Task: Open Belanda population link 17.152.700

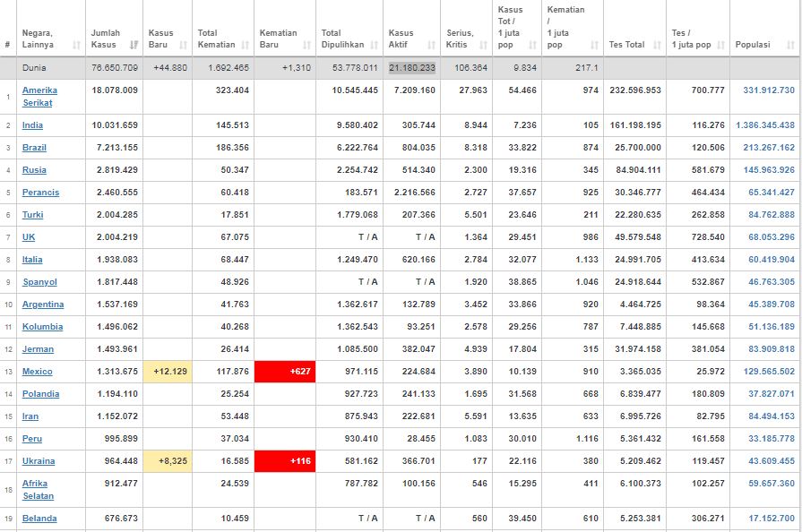Action: [772, 519]
